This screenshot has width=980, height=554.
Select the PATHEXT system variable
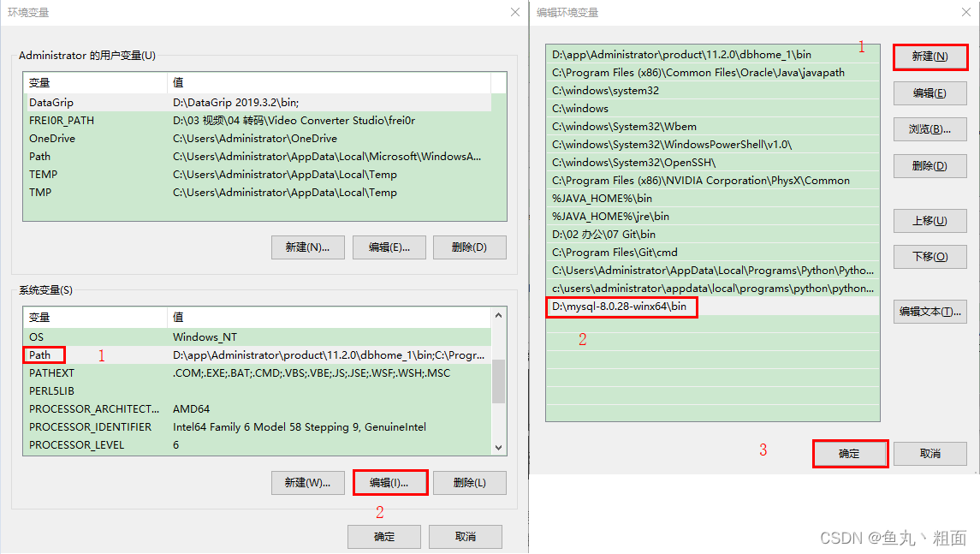pyautogui.click(x=257, y=373)
